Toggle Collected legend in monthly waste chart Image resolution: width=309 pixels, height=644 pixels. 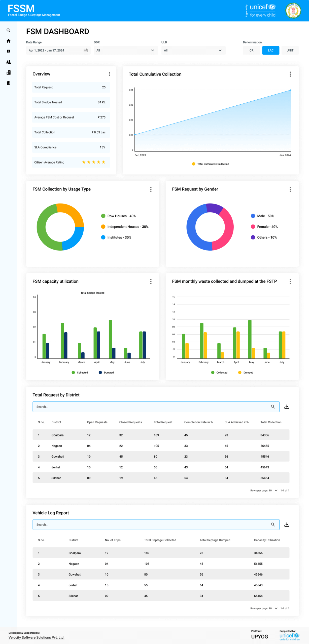219,373
